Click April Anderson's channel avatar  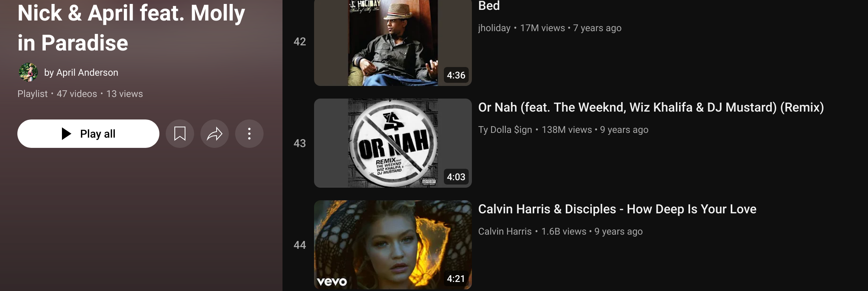(x=28, y=72)
